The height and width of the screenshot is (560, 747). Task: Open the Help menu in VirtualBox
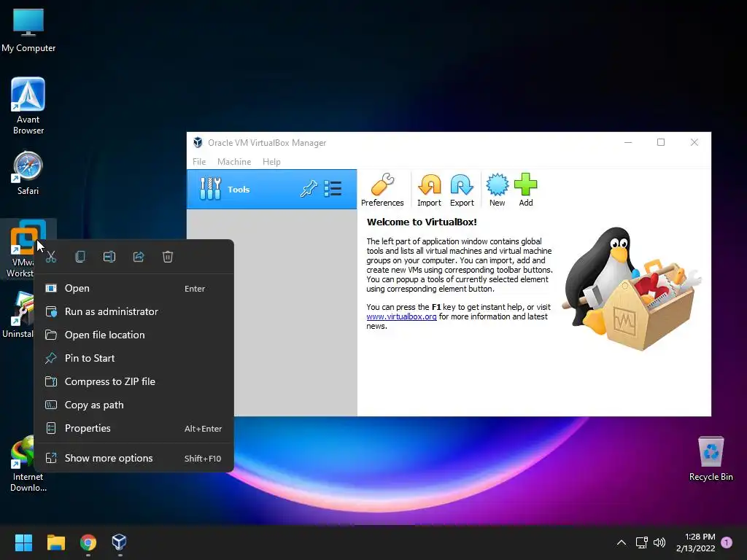point(271,161)
